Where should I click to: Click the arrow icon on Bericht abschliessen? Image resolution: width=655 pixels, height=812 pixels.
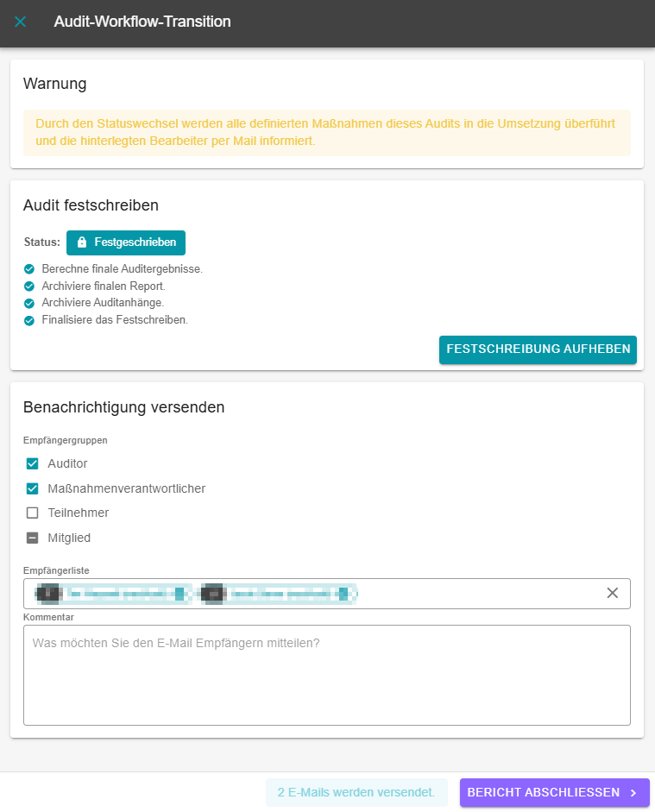[633, 793]
